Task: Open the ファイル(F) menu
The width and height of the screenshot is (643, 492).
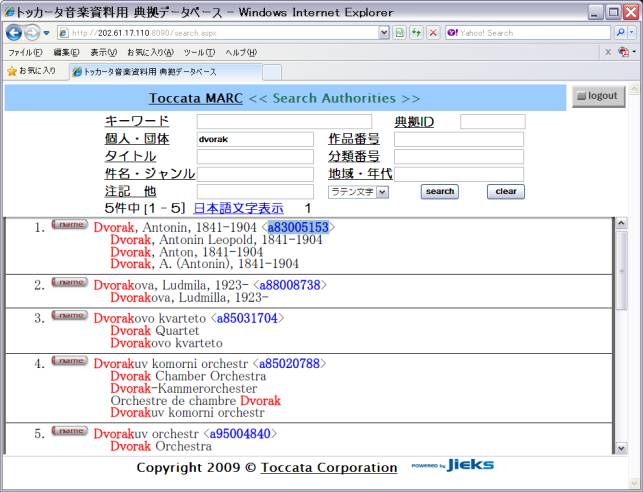Action: pyautogui.click(x=25, y=52)
